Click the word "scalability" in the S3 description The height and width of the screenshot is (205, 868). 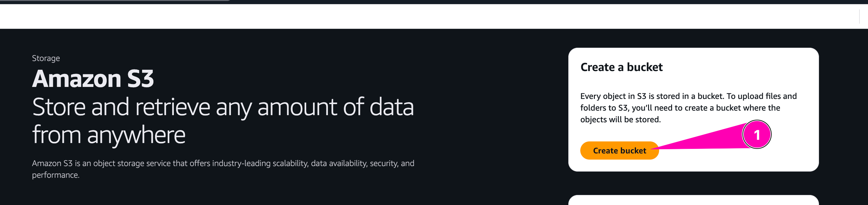[x=290, y=163]
